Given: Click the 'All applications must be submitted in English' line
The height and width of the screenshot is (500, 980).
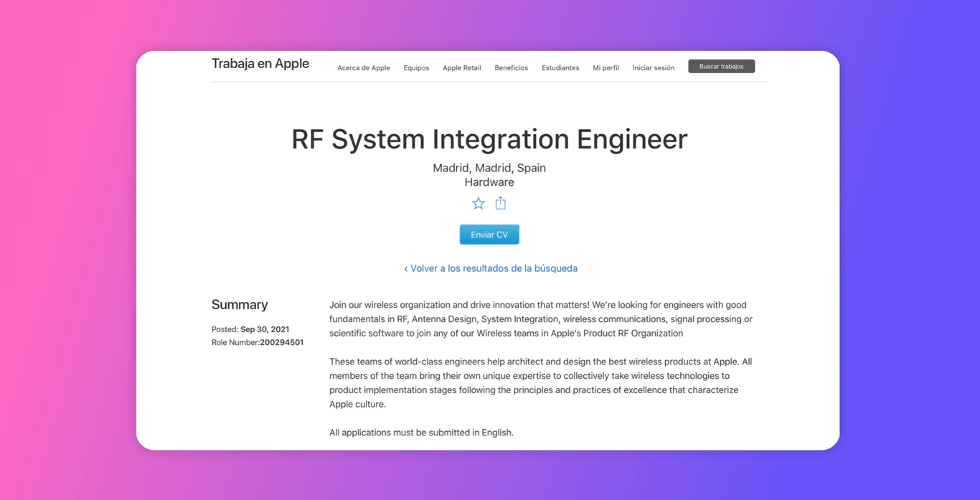Looking at the screenshot, I should pyautogui.click(x=420, y=432).
